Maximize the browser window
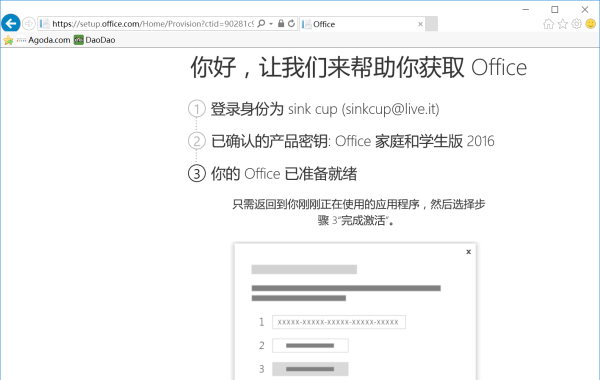 tap(555, 9)
